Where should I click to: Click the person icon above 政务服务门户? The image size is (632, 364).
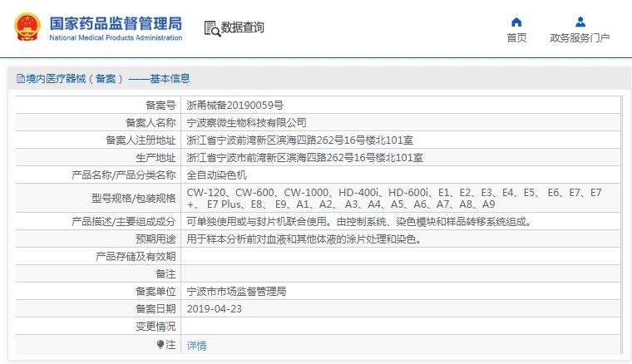coord(580,22)
